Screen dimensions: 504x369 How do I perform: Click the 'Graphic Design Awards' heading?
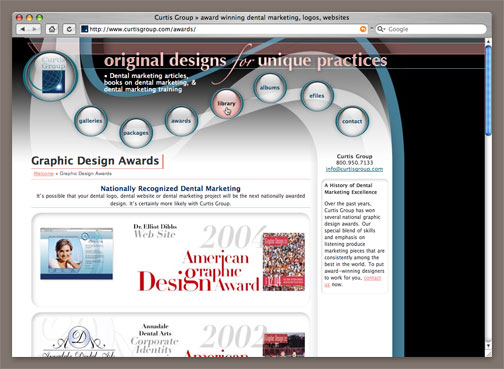click(95, 161)
